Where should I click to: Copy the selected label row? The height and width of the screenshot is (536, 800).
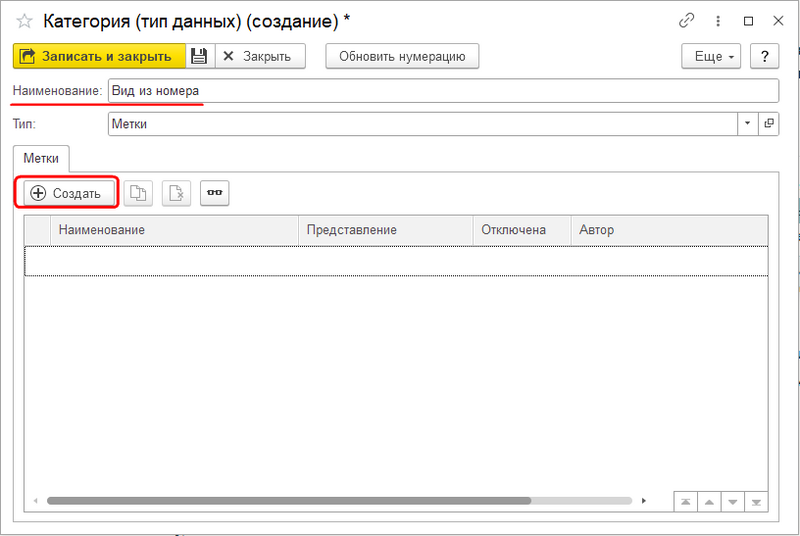pos(138,193)
